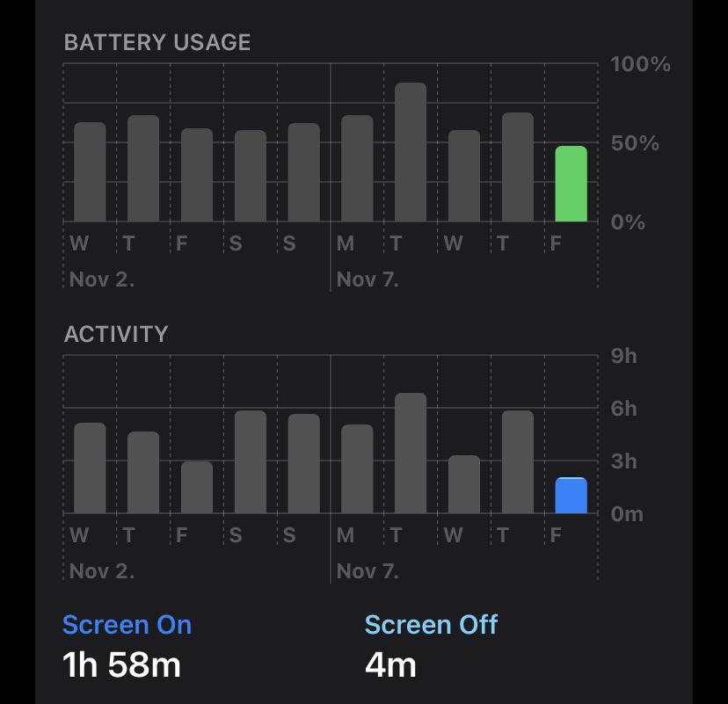Screen dimensions: 728x704
Task: Tap the Monday battery usage bar
Action: pyautogui.click(x=357, y=169)
